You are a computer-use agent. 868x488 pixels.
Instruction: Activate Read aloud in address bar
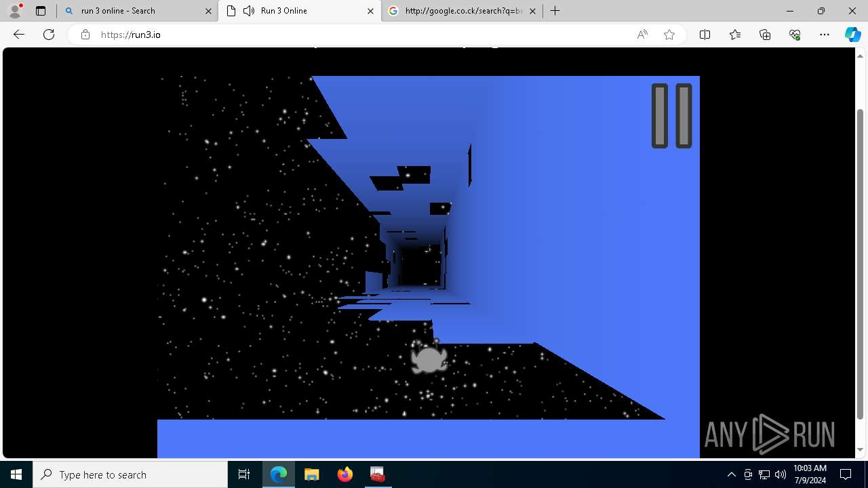click(x=642, y=35)
